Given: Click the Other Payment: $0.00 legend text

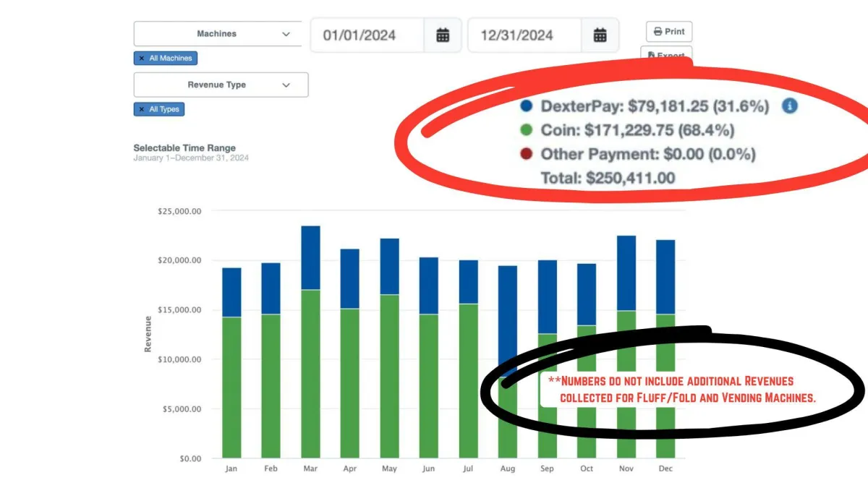Looking at the screenshot, I should click(648, 154).
